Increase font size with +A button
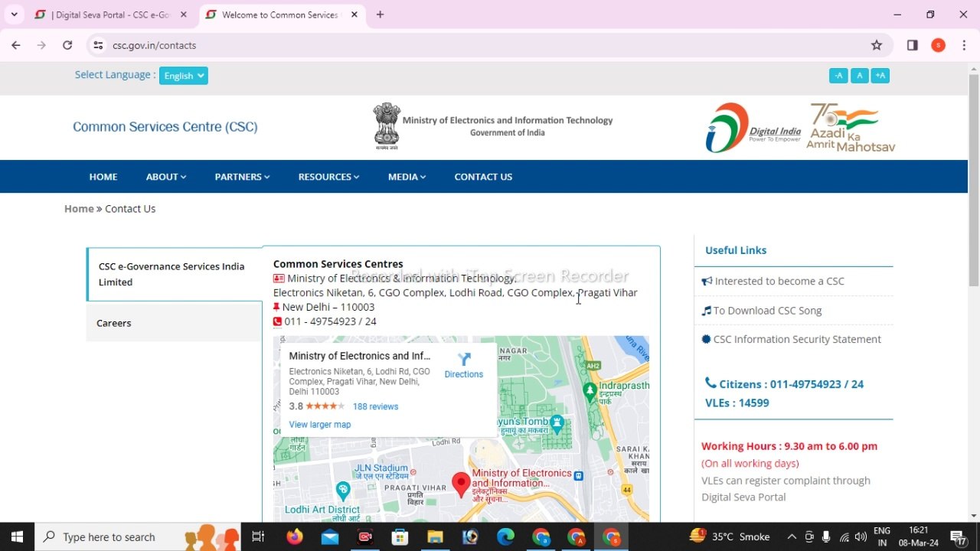The width and height of the screenshot is (980, 551). (880, 75)
